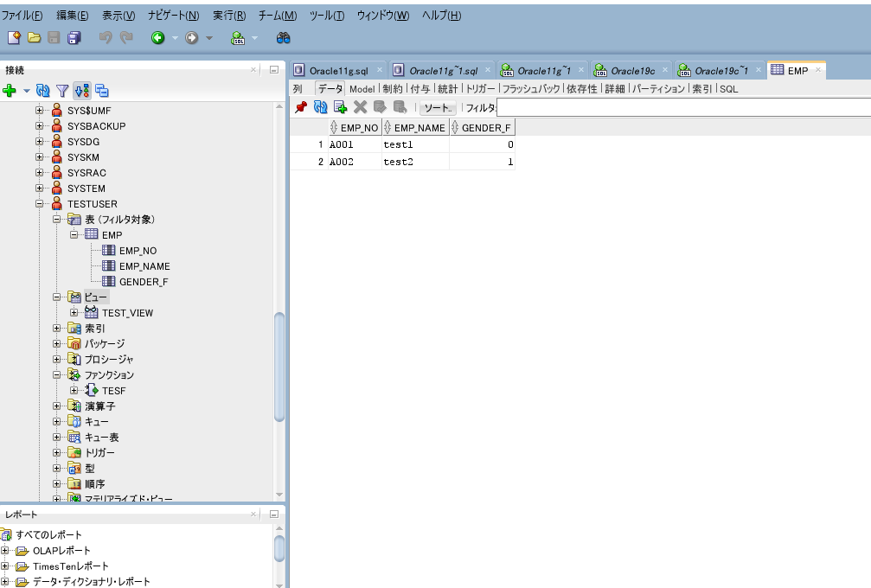Sort by the EMP_NO column header
Screen dimensions: 871x588
(x=355, y=128)
